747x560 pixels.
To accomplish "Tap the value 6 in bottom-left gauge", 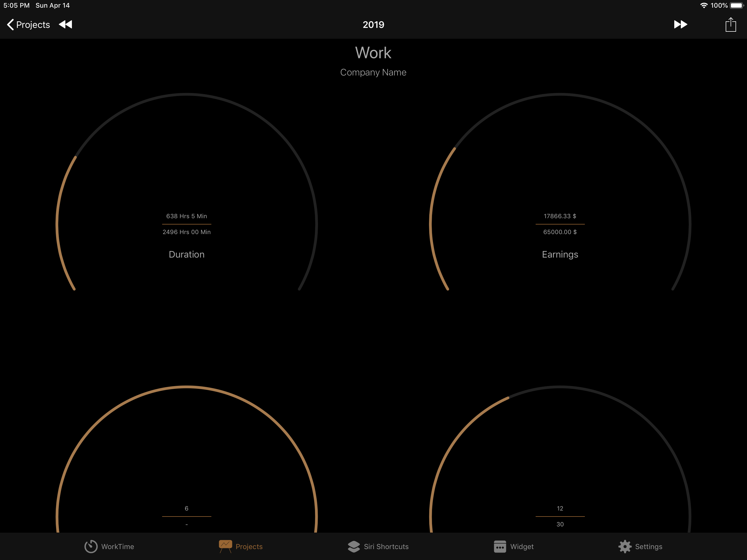I will pos(186,508).
